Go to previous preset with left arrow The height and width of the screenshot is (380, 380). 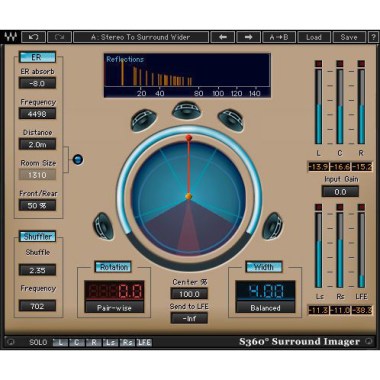[x=223, y=37]
